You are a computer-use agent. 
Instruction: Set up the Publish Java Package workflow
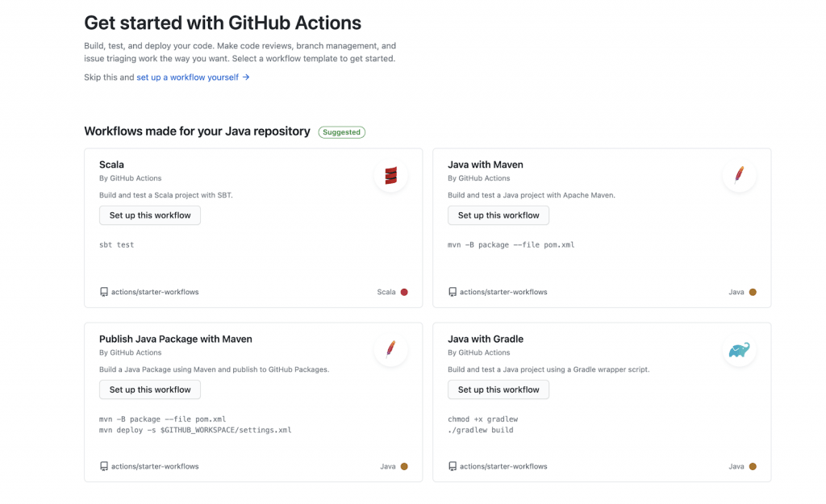pos(150,389)
